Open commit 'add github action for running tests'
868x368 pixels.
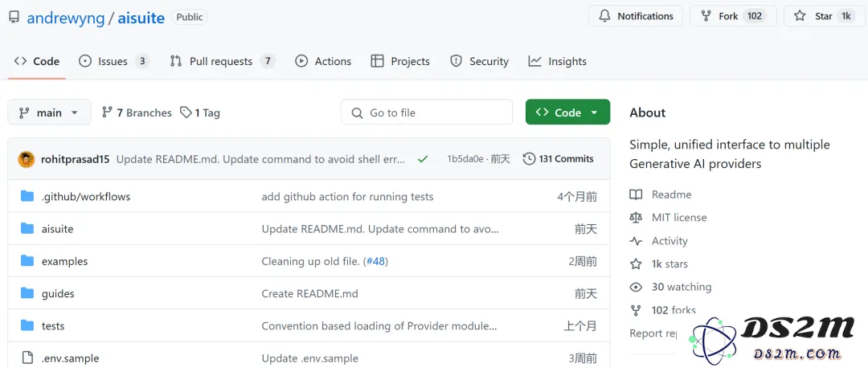(x=348, y=197)
